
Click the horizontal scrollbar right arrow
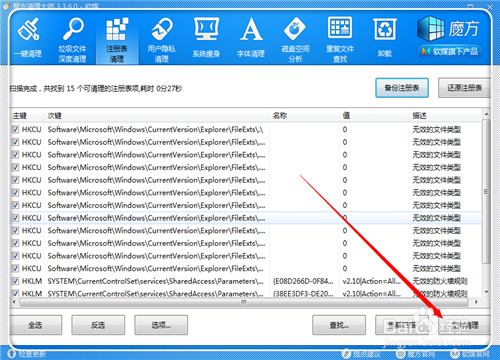click(477, 302)
